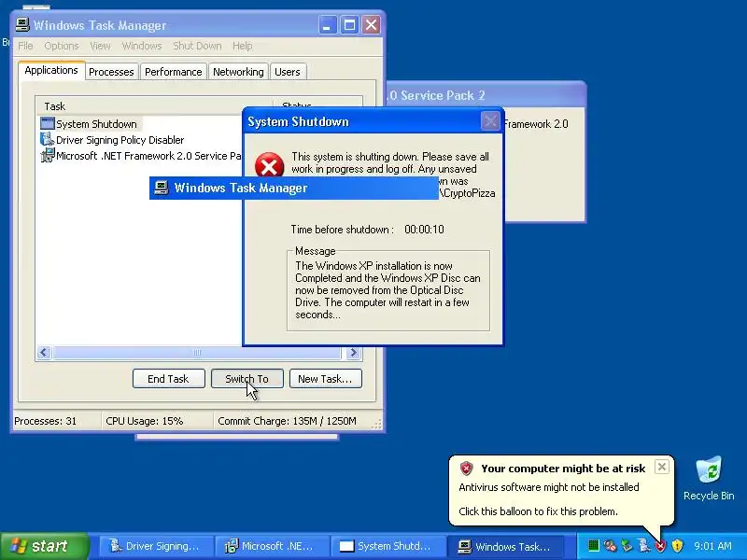Switch to the Users tab
The height and width of the screenshot is (560, 747).
click(x=288, y=72)
